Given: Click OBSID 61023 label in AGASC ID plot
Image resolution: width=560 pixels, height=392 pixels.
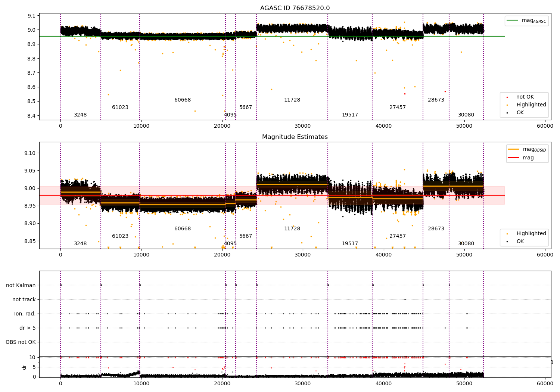Looking at the screenshot, I should pos(120,108).
